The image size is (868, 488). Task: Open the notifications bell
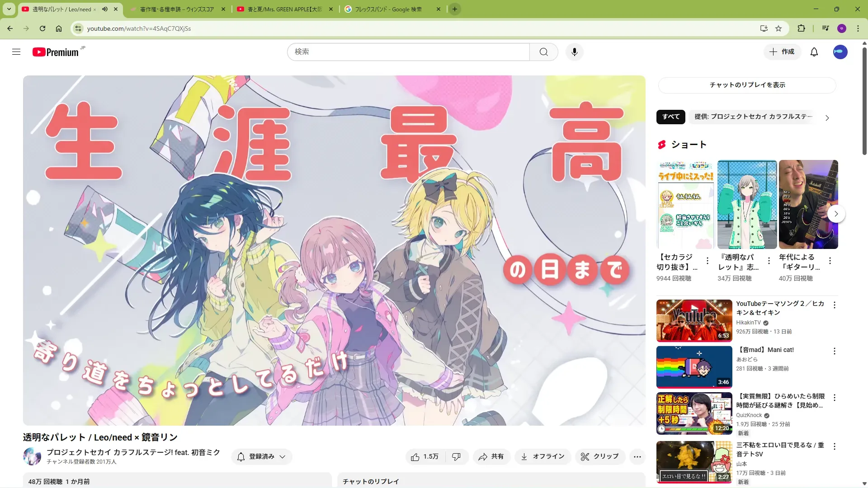pos(814,52)
